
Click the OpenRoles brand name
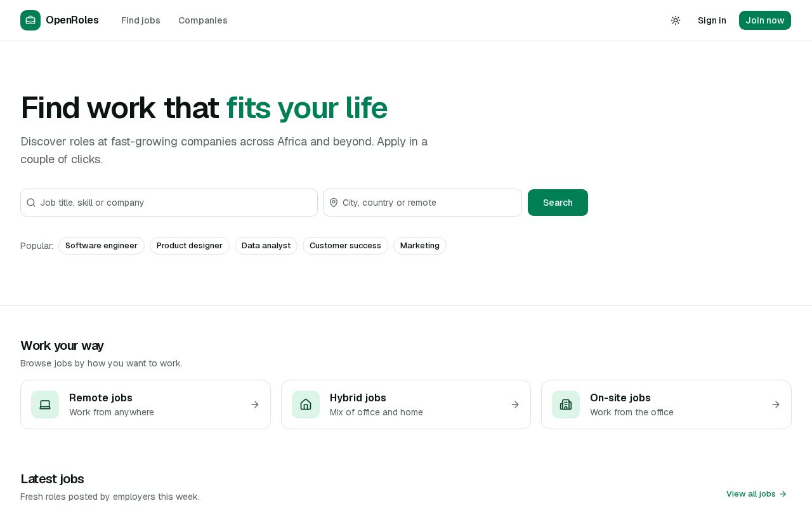tap(72, 20)
